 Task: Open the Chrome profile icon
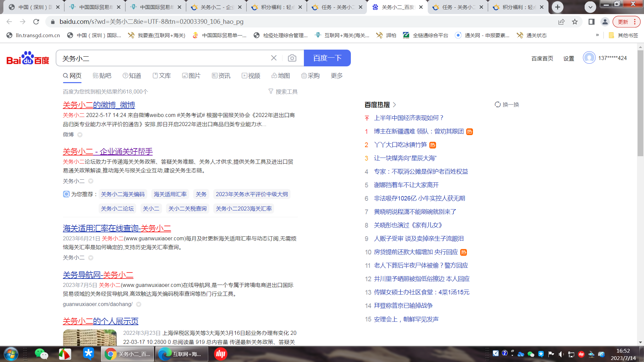pos(605,22)
